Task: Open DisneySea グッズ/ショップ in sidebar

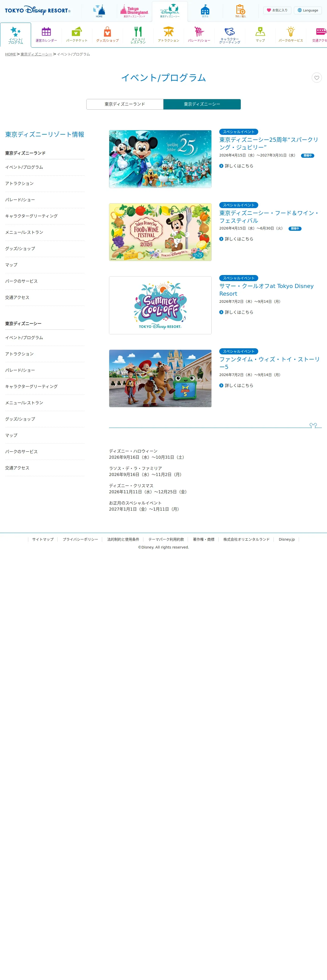Action: click(x=45, y=419)
